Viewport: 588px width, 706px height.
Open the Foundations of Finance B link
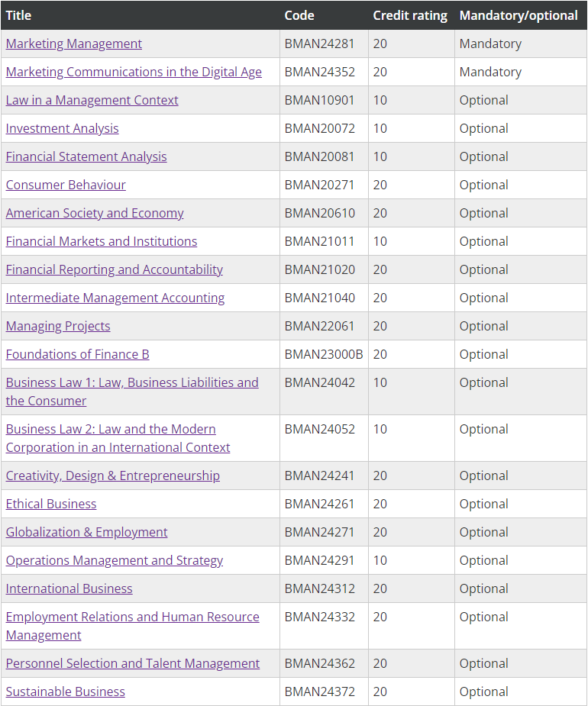tap(77, 354)
